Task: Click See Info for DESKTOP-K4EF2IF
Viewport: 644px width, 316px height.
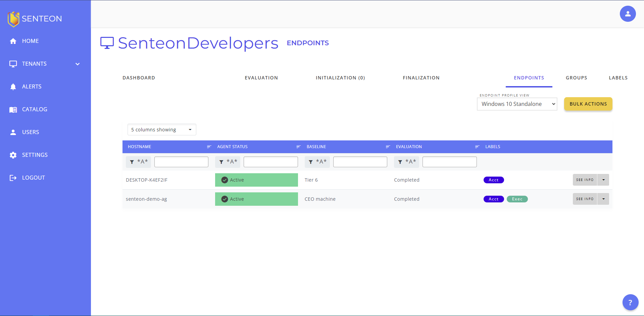Action: tap(585, 180)
